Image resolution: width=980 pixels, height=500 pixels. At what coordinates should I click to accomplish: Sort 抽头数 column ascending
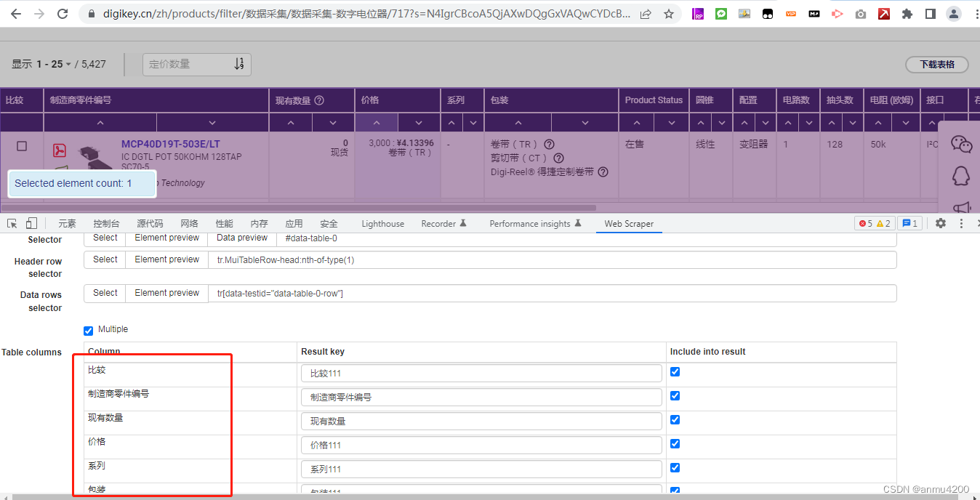click(x=833, y=123)
